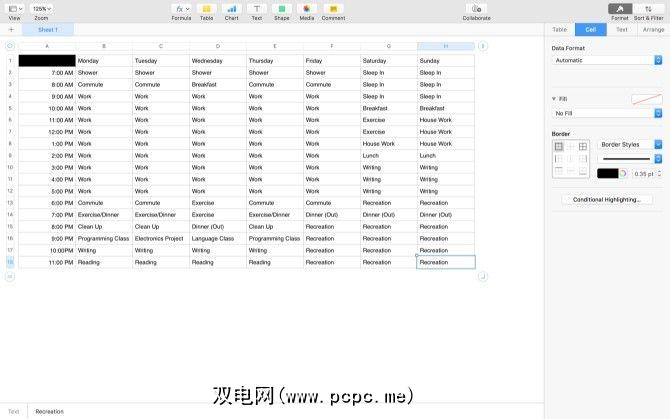Click the Chart toolbar icon

pos(231,9)
